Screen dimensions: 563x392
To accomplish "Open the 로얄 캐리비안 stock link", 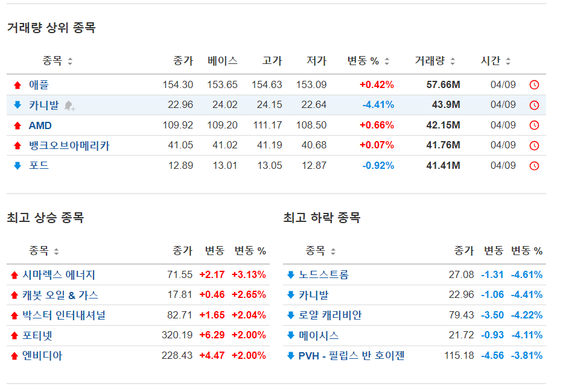I will click(x=330, y=315).
